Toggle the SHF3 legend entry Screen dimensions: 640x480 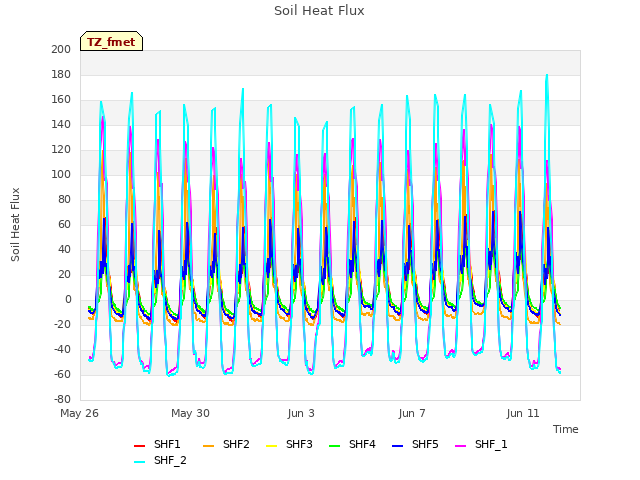pos(289,444)
